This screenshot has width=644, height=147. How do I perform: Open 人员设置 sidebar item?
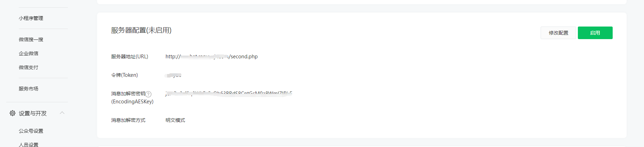pyautogui.click(x=29, y=145)
